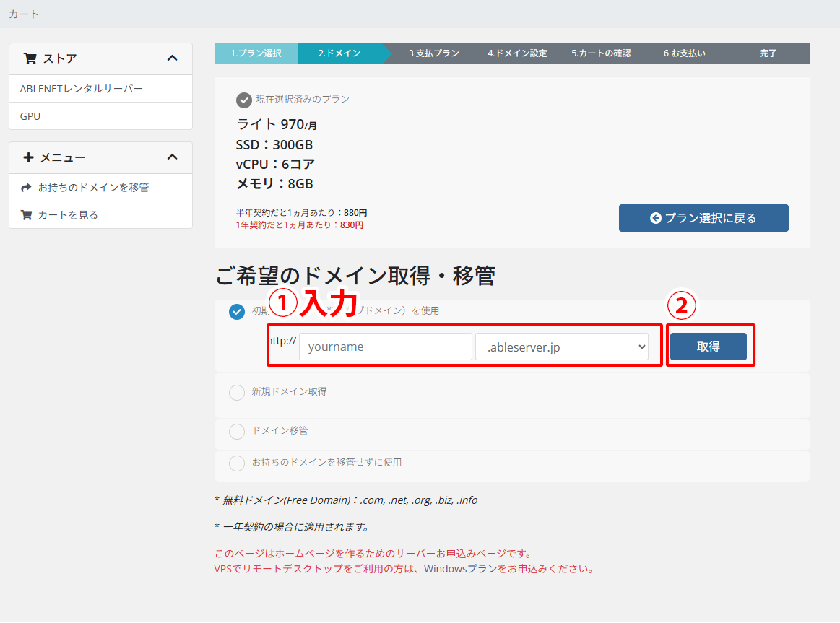This screenshot has width=840, height=623.
Task: Collapse the ストア panel chevron
Action: coord(172,58)
